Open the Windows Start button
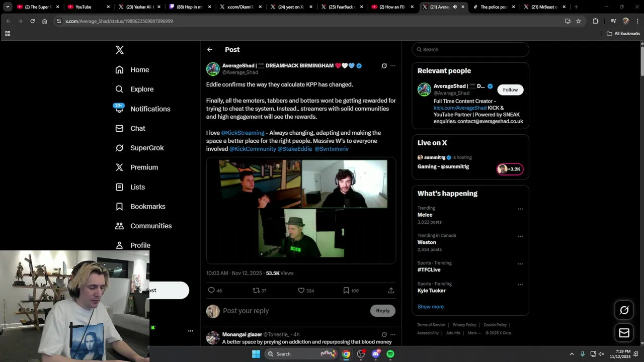 pos(256,354)
